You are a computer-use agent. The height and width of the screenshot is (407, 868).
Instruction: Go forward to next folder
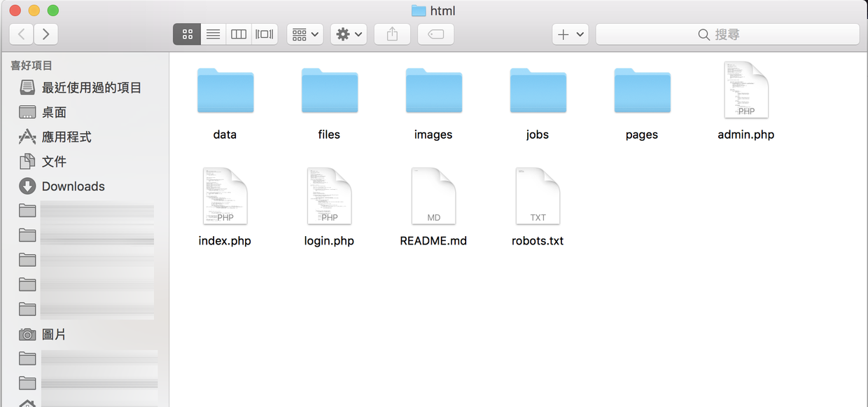click(x=45, y=34)
